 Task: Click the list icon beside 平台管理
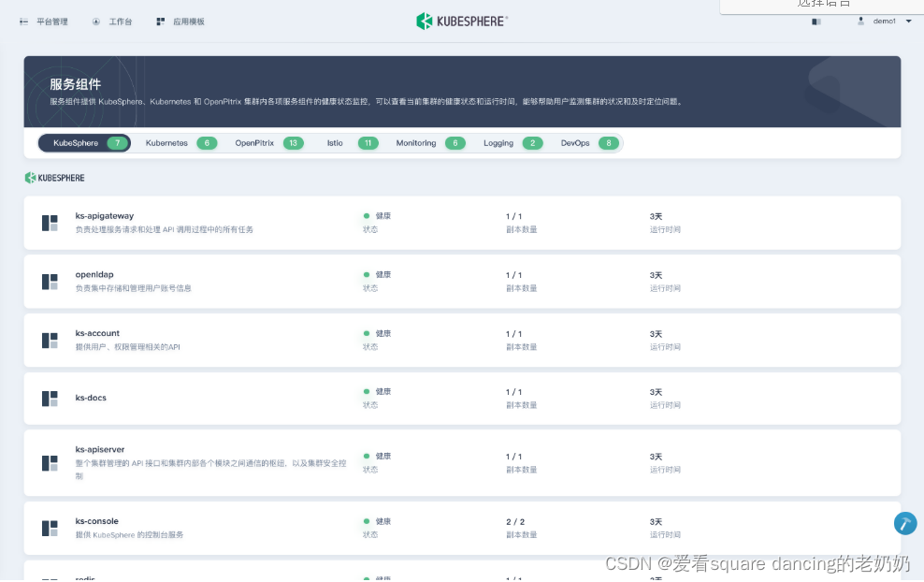pos(23,22)
